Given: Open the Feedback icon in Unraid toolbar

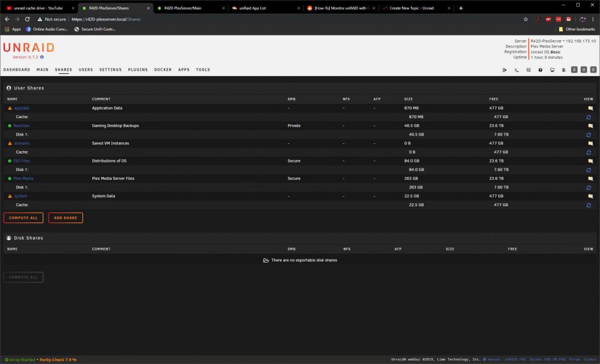Looking at the screenshot, I should pyautogui.click(x=529, y=70).
